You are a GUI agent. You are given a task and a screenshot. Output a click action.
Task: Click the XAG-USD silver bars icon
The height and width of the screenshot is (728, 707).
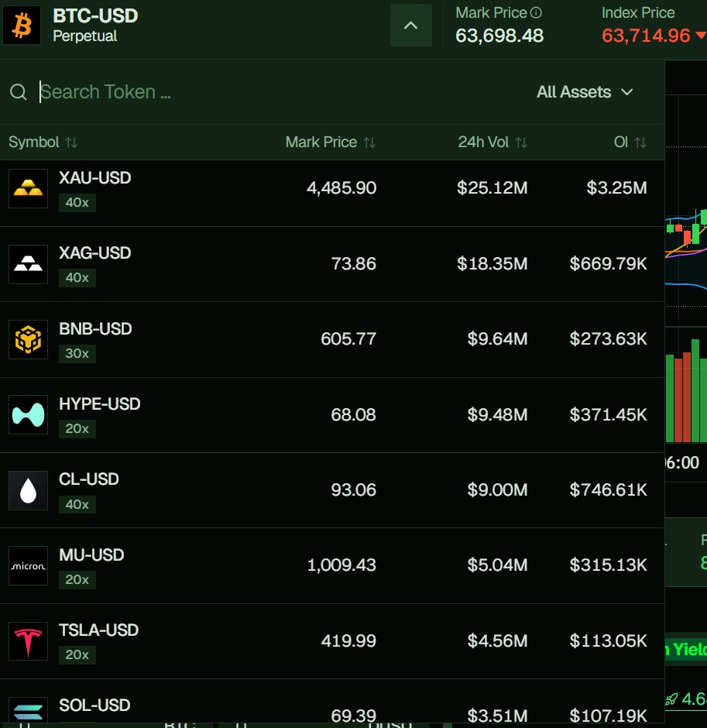pyautogui.click(x=29, y=264)
